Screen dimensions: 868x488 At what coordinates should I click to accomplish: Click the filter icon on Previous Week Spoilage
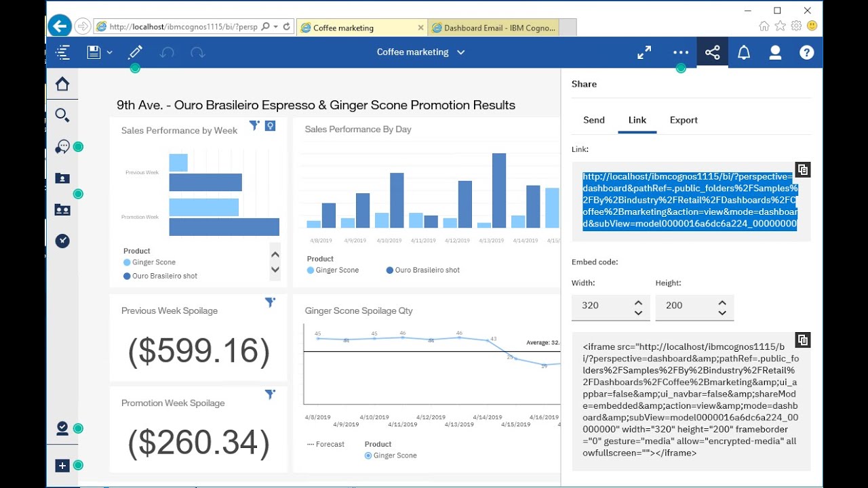pyautogui.click(x=270, y=302)
